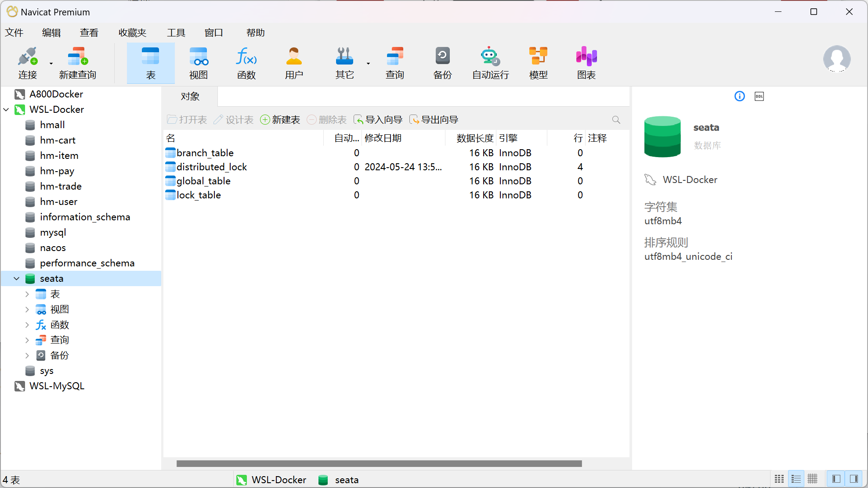Select the 对象 tab
868x488 pixels.
pos(190,97)
